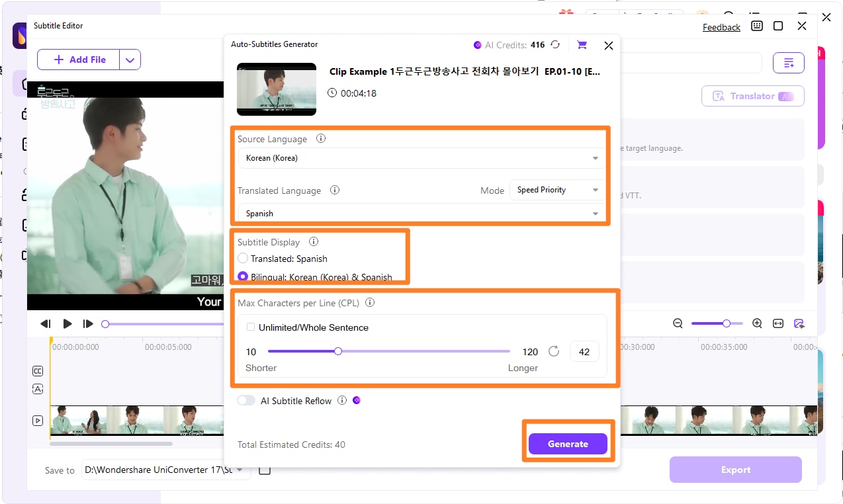Click the purple credit badge beside AI Subtitle Reflow
Screen dimensions: 843x504
tap(357, 400)
